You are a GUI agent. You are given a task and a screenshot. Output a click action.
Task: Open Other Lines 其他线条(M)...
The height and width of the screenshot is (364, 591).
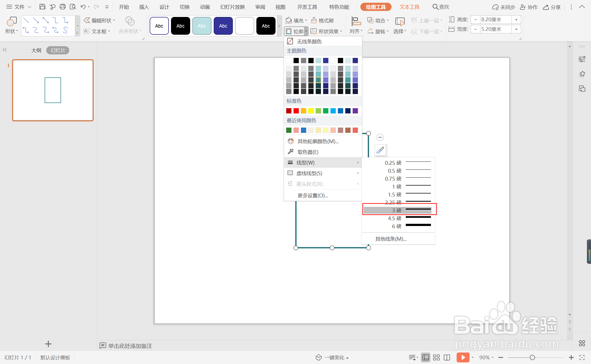coord(391,239)
